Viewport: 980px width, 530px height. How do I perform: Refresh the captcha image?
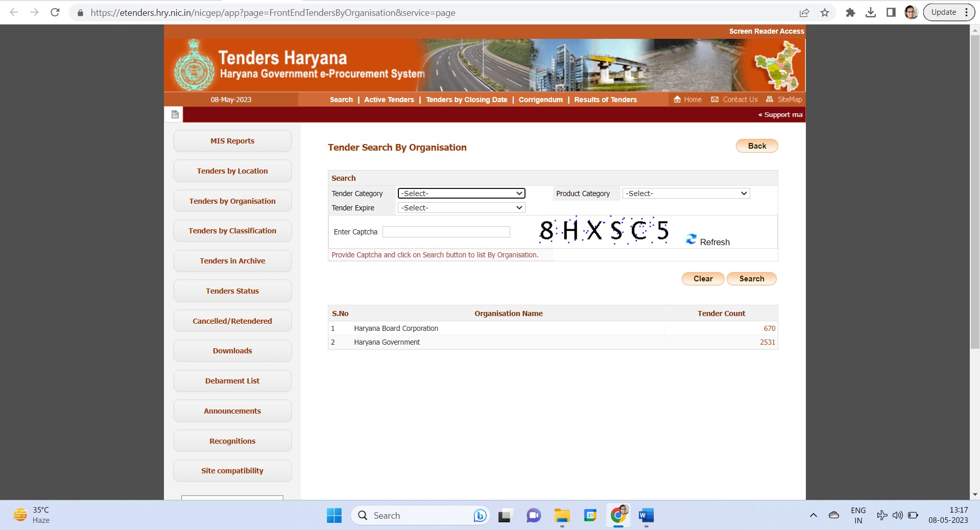tap(708, 241)
